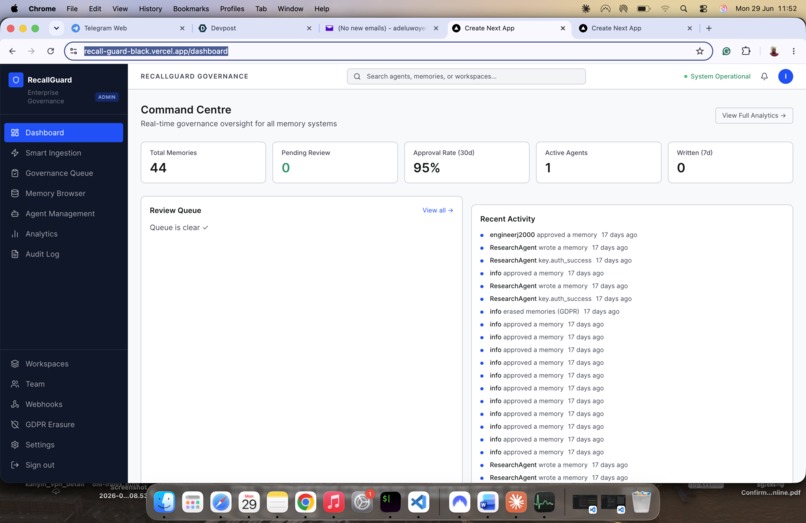The image size is (806, 523).
Task: Close the Devpost tab
Action: 309,28
